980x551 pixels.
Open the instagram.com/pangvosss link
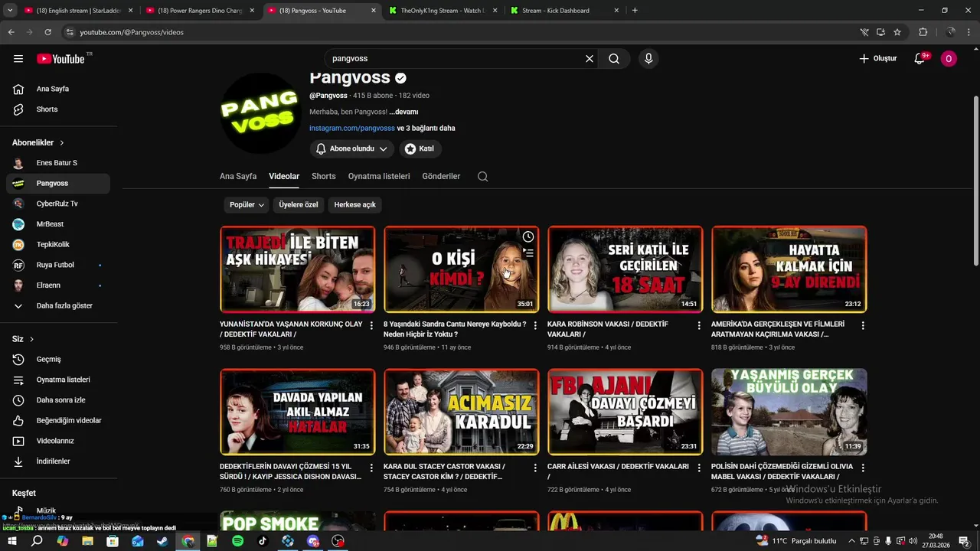click(352, 128)
